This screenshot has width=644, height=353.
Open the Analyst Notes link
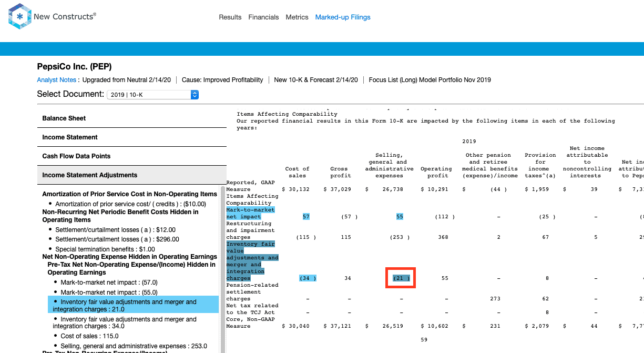(x=57, y=80)
